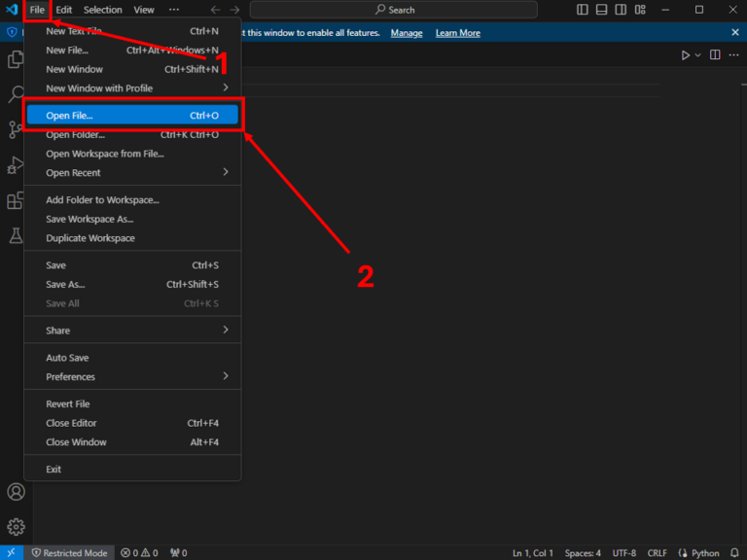Click the Search command center field
Image resolution: width=747 pixels, height=560 pixels.
393,10
